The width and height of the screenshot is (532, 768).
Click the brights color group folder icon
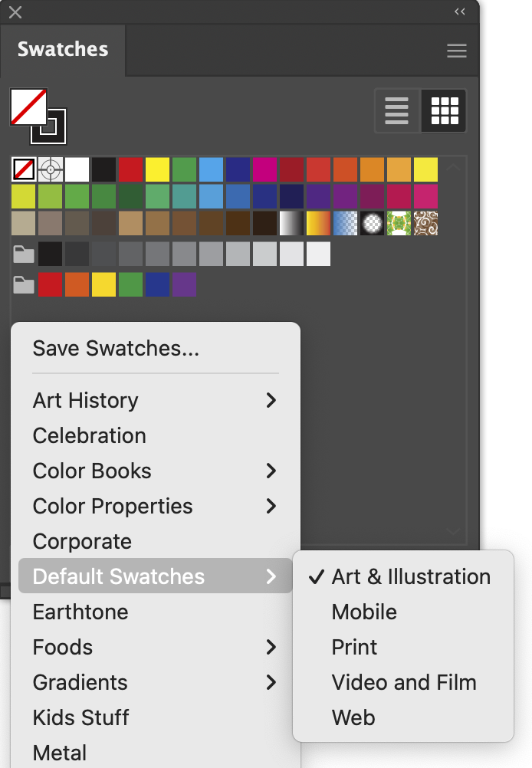click(23, 284)
